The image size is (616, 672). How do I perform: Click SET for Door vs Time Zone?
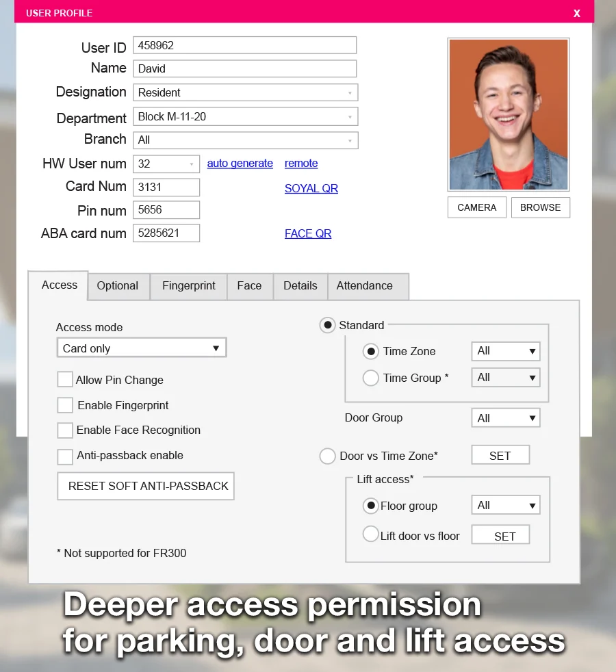[x=500, y=455]
